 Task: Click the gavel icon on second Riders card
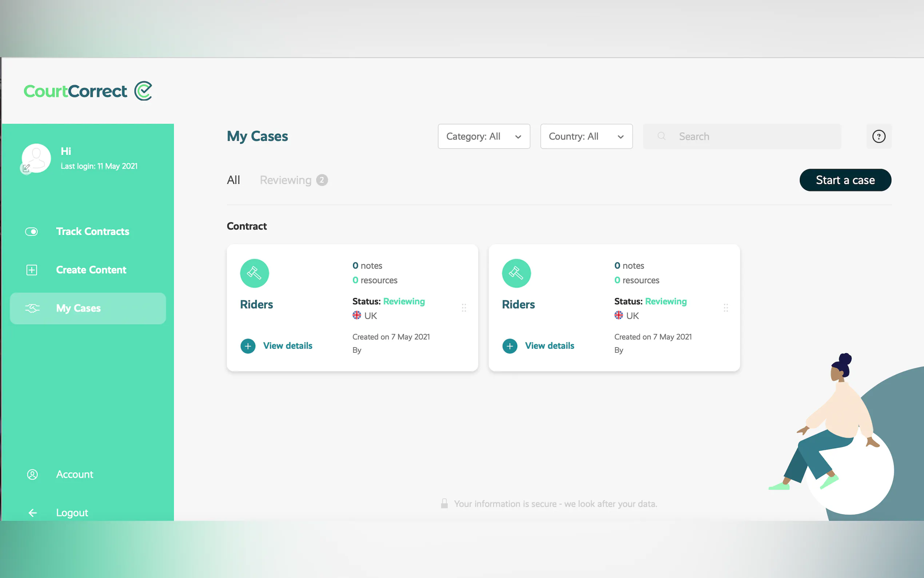pyautogui.click(x=516, y=273)
